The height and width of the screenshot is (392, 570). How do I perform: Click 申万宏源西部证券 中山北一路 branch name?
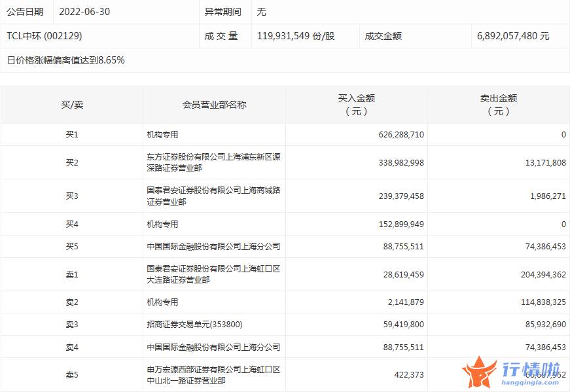(213, 375)
